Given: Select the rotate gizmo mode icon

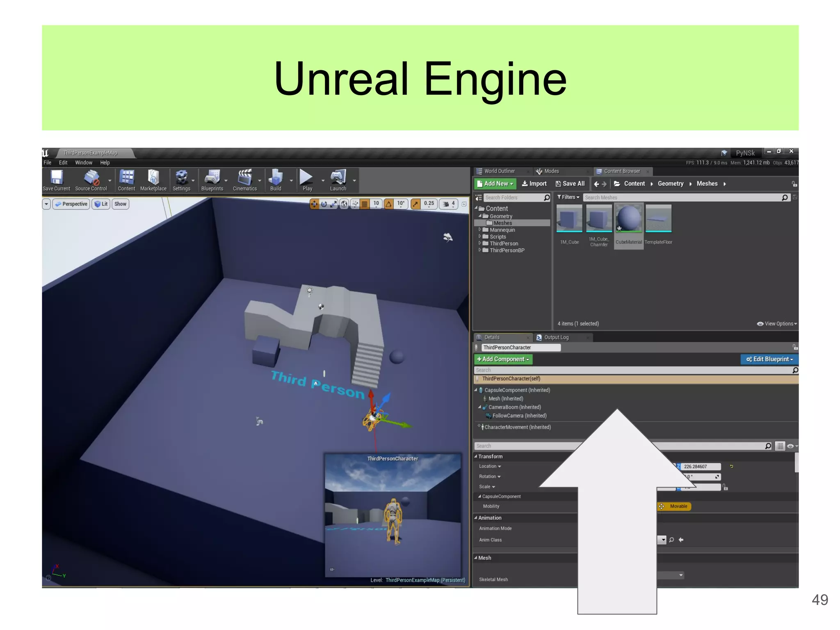Looking at the screenshot, I should coord(324,204).
